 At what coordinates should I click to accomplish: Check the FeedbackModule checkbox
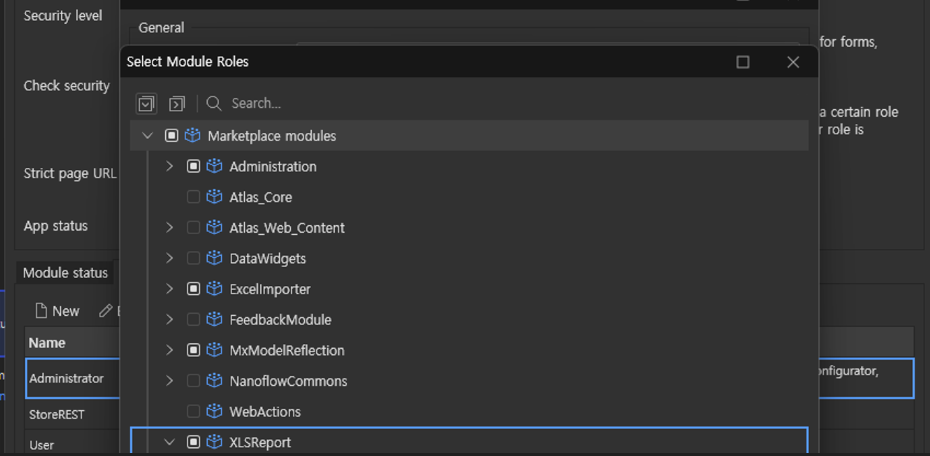click(x=193, y=320)
